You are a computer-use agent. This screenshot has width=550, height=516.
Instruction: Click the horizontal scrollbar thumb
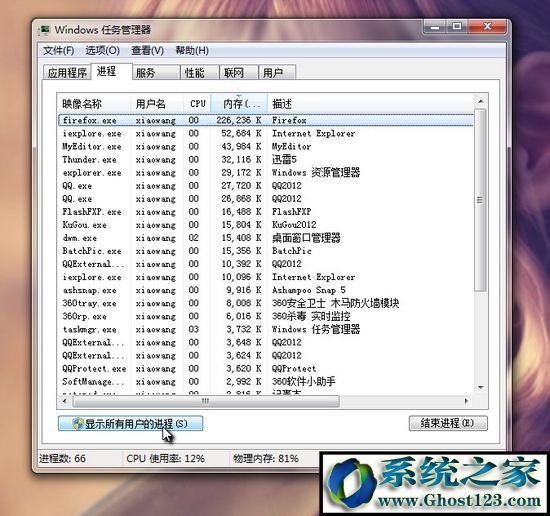pyautogui.click(x=206, y=401)
